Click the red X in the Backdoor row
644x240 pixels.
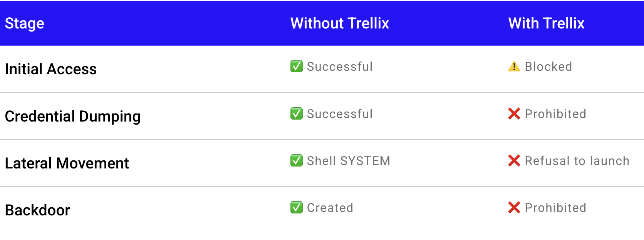tap(514, 207)
